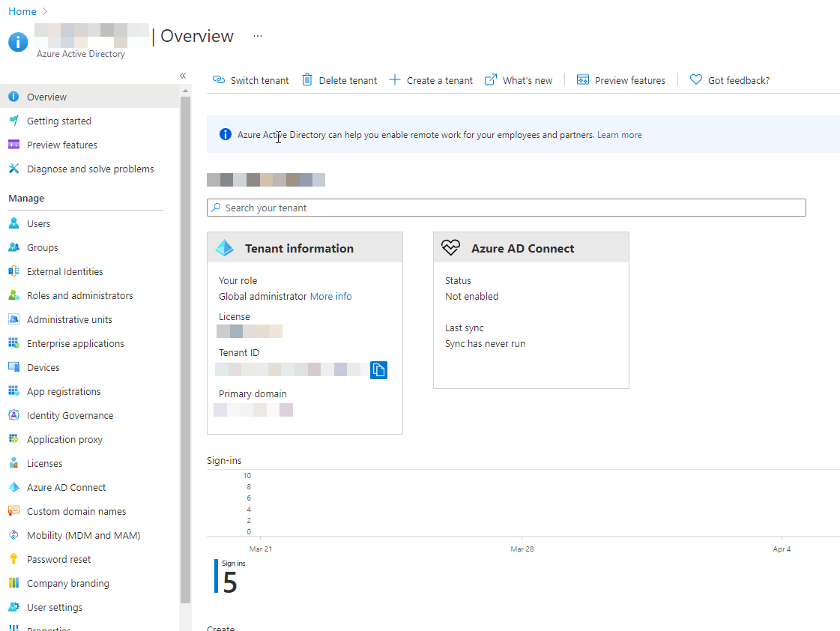The width and height of the screenshot is (840, 631).
Task: Copy the Tenant ID with the copy icon
Action: (x=378, y=370)
